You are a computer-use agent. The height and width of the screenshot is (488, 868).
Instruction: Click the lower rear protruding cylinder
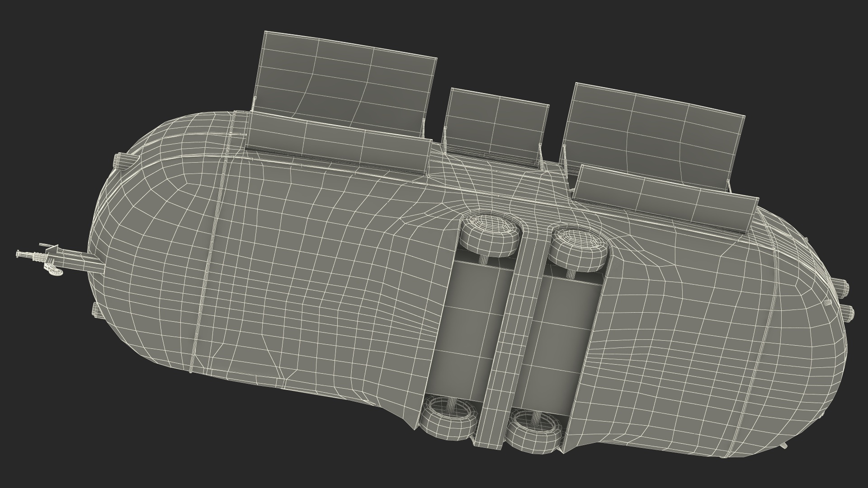point(847,312)
